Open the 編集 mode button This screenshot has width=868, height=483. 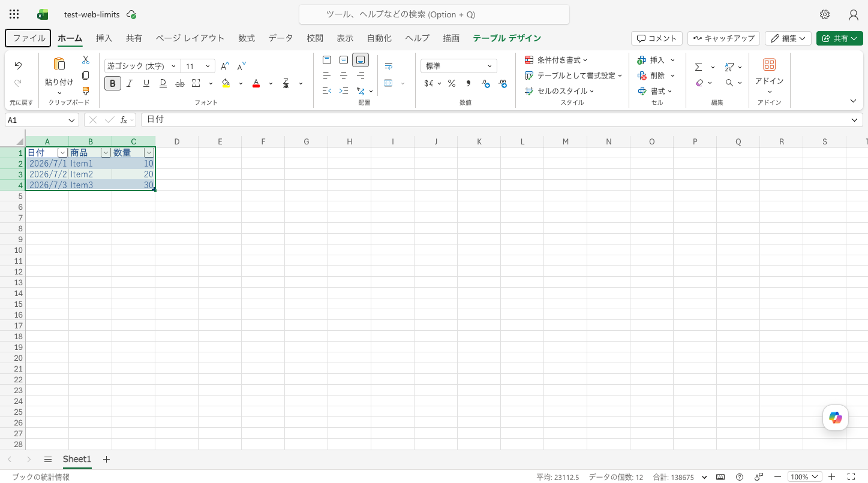pyautogui.click(x=788, y=38)
